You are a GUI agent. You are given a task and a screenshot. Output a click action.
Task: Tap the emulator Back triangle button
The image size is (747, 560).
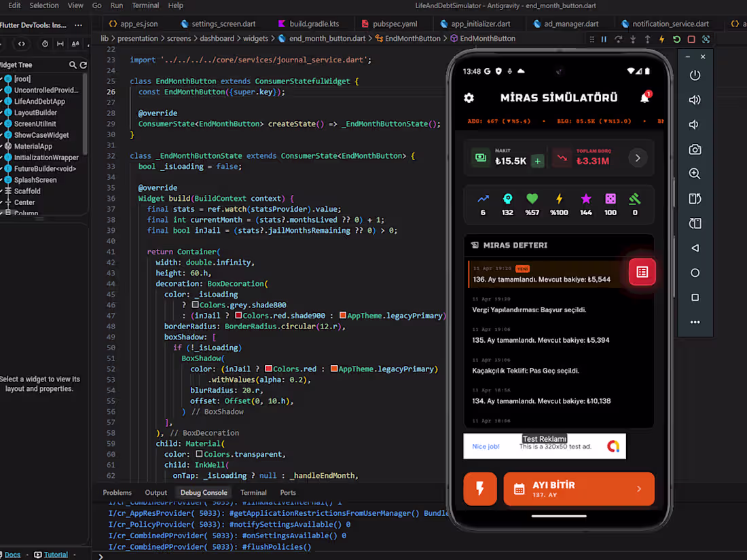[695, 248]
